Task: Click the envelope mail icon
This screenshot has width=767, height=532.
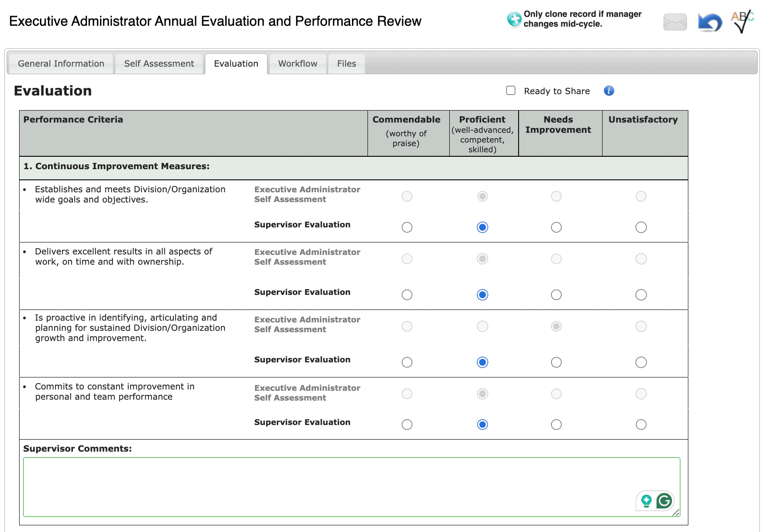Action: 675,22
